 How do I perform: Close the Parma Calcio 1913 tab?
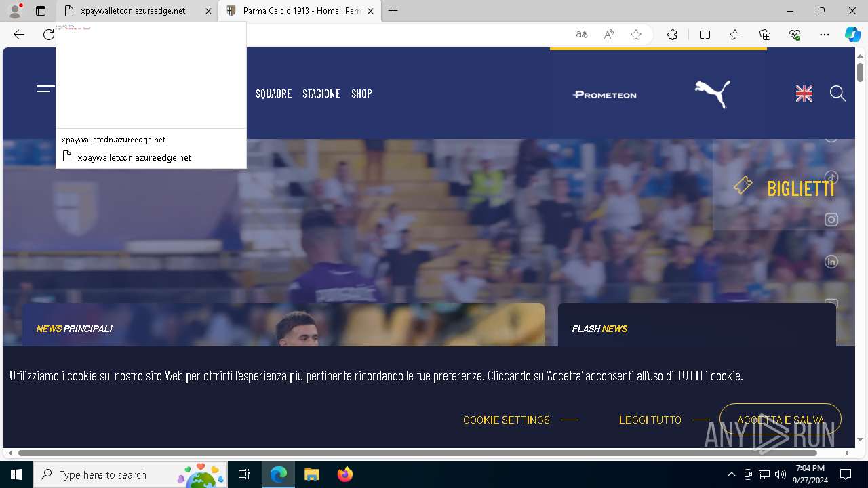pos(370,11)
